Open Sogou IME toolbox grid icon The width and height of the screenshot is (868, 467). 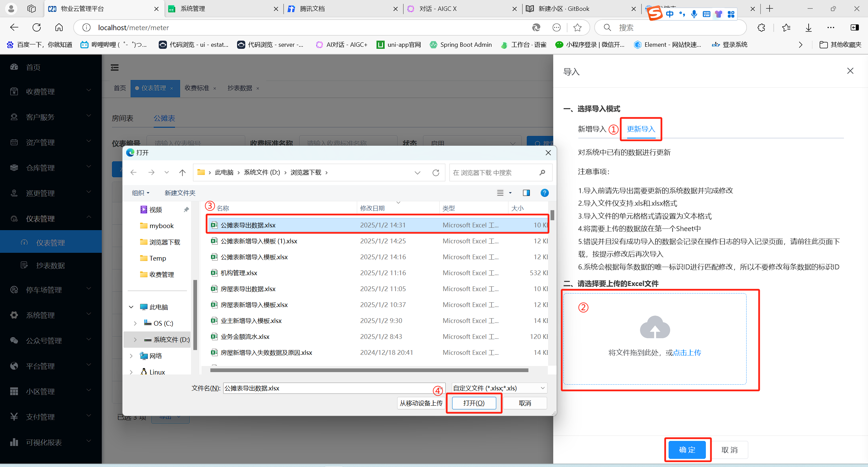tap(731, 14)
